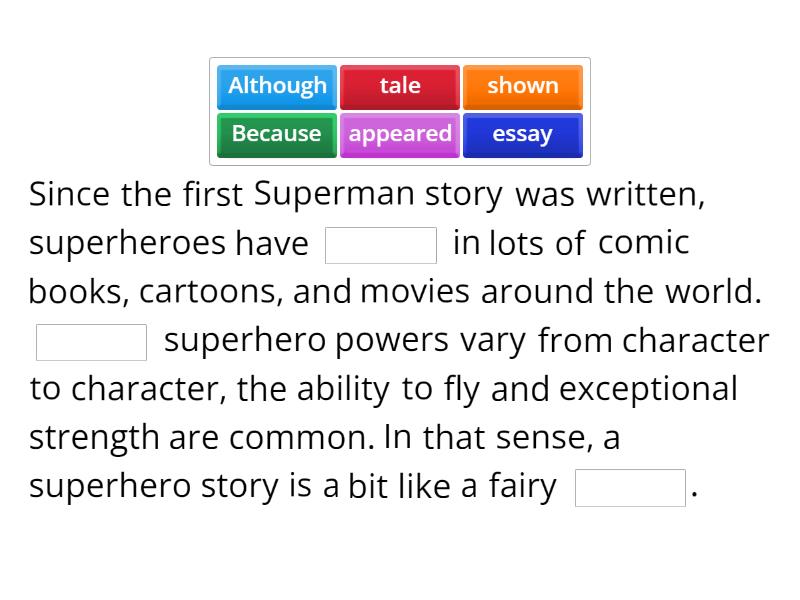800x600 pixels.
Task: Select the word tile "essay"
Action: pos(523,134)
